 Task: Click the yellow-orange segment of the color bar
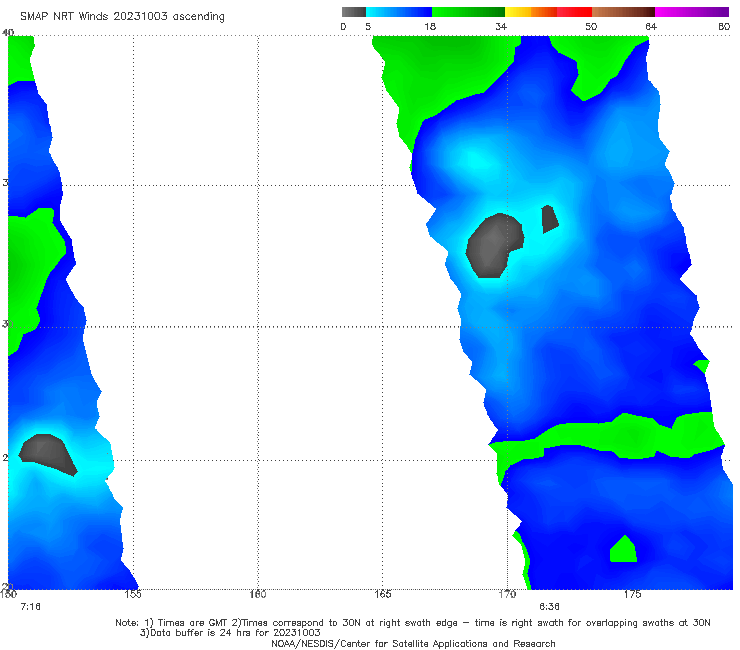pyautogui.click(x=530, y=12)
